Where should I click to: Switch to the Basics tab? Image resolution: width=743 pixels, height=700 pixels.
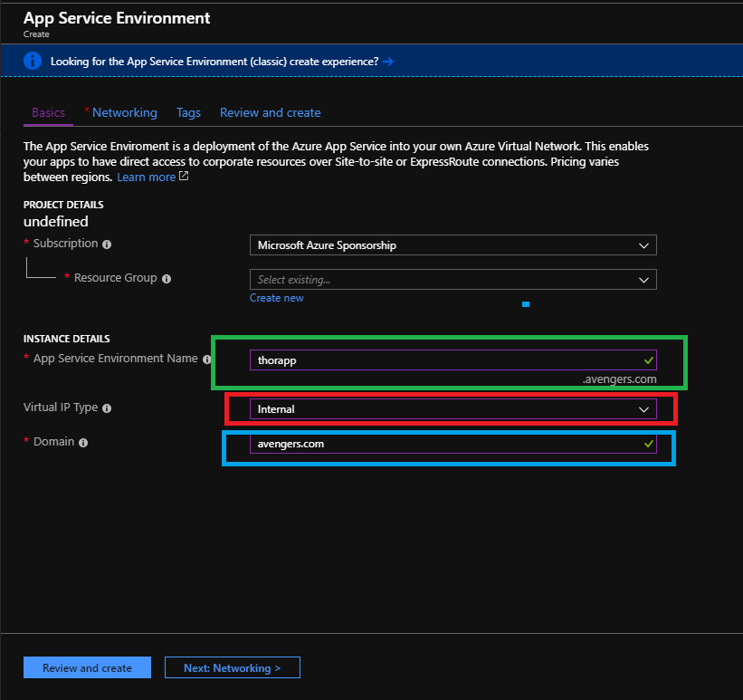pos(48,113)
